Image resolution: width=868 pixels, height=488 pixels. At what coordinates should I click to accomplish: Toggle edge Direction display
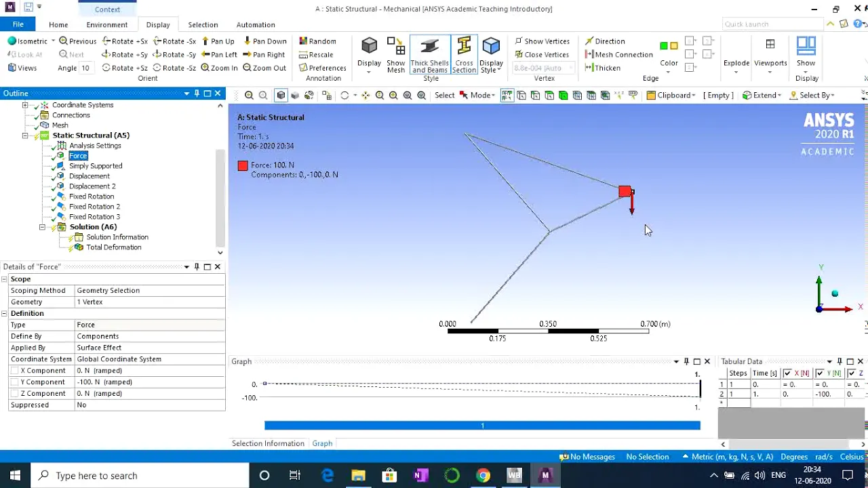coord(605,41)
